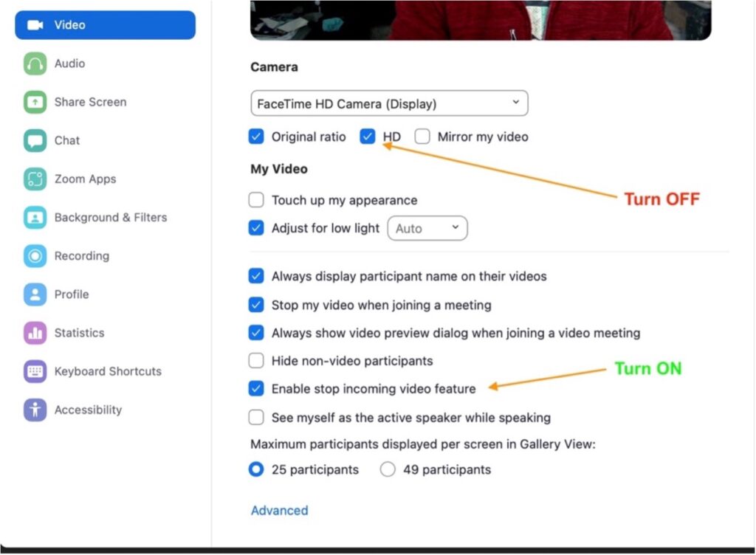Open the FaceTime HD Camera dropdown
Image resolution: width=756 pixels, height=555 pixels.
[390, 103]
